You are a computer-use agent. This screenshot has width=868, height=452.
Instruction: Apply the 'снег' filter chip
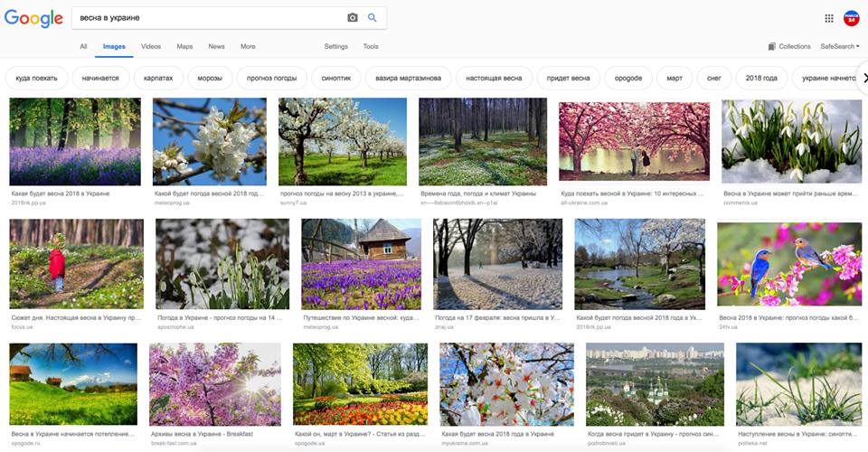(x=714, y=78)
